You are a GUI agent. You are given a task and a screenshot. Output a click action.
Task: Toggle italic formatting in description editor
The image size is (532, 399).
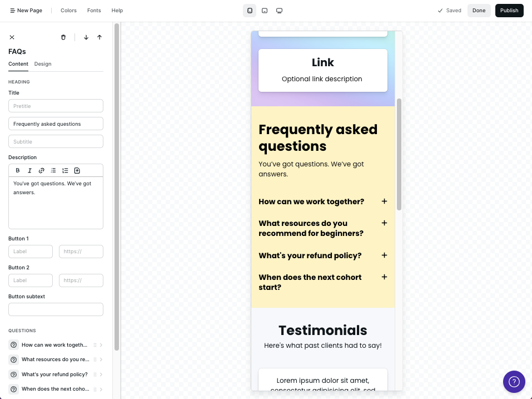(29, 170)
